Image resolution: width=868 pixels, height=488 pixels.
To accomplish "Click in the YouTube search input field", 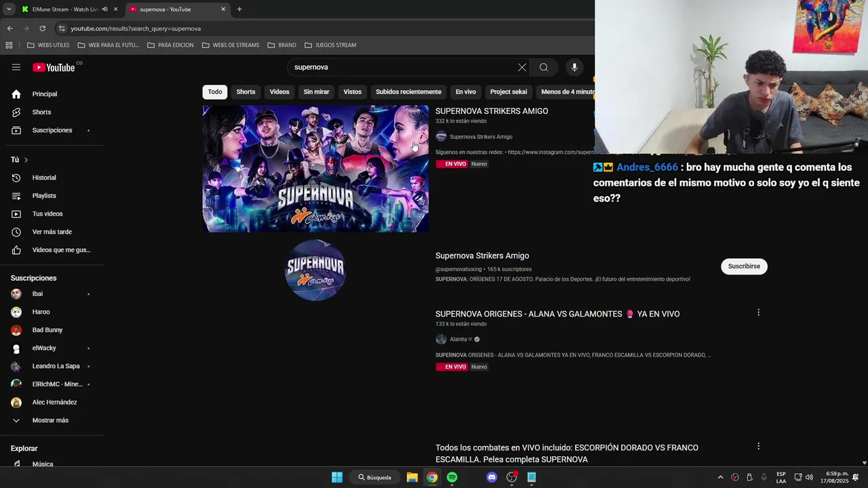I will (x=403, y=67).
